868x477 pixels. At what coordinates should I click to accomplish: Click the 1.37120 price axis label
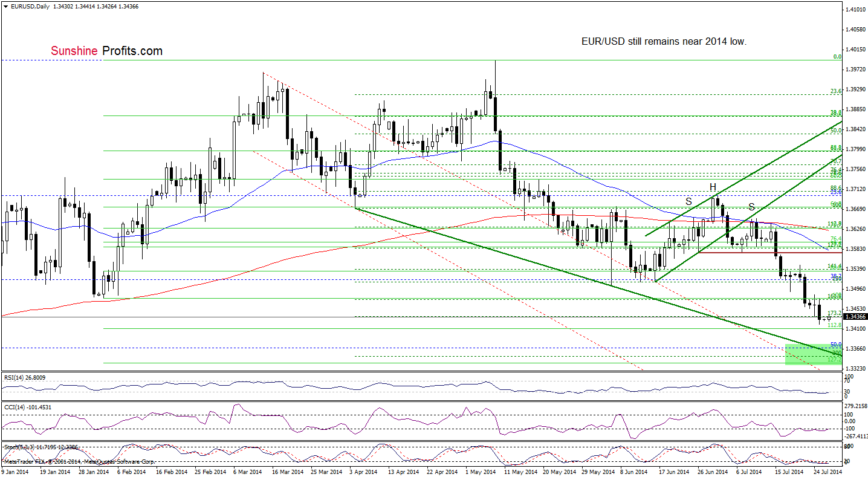856,189
